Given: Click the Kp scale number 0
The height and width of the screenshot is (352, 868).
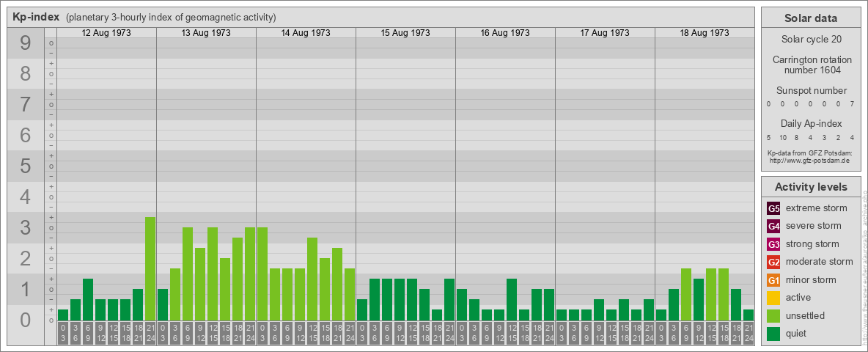Looking at the screenshot, I should 26,320.
